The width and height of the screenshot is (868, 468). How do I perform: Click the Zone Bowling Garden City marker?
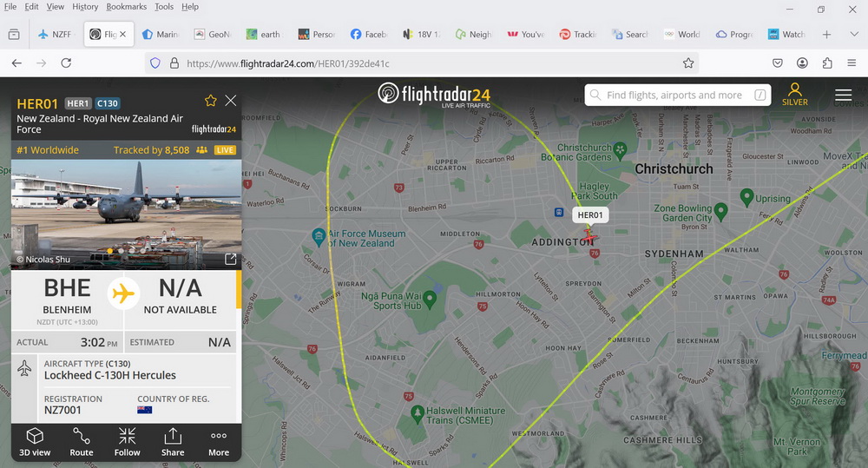[720, 210]
